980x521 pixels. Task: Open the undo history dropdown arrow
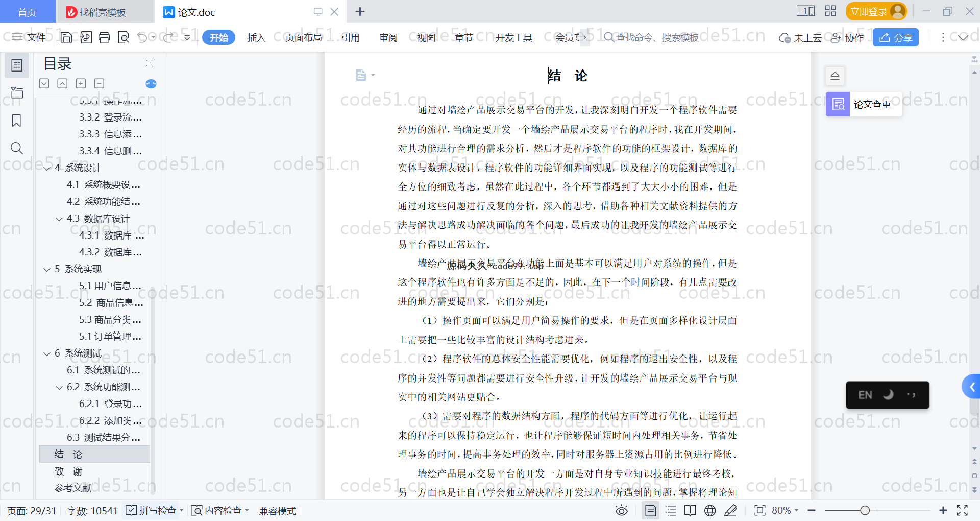coord(153,37)
